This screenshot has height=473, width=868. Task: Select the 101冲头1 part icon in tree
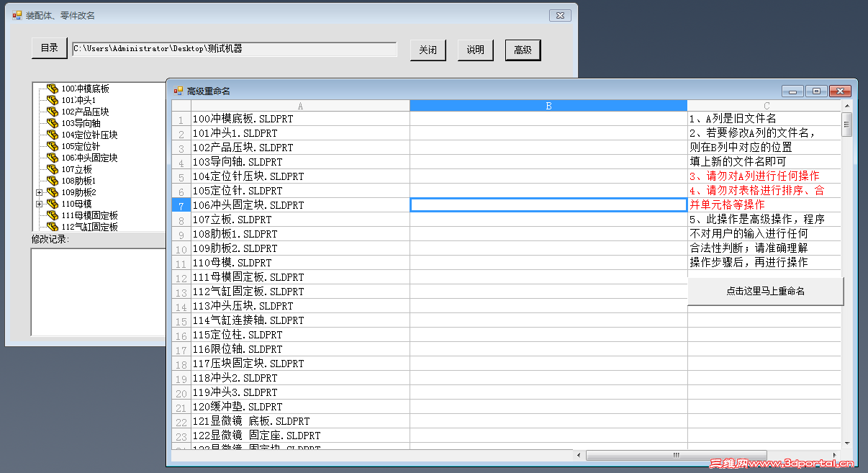coord(53,100)
